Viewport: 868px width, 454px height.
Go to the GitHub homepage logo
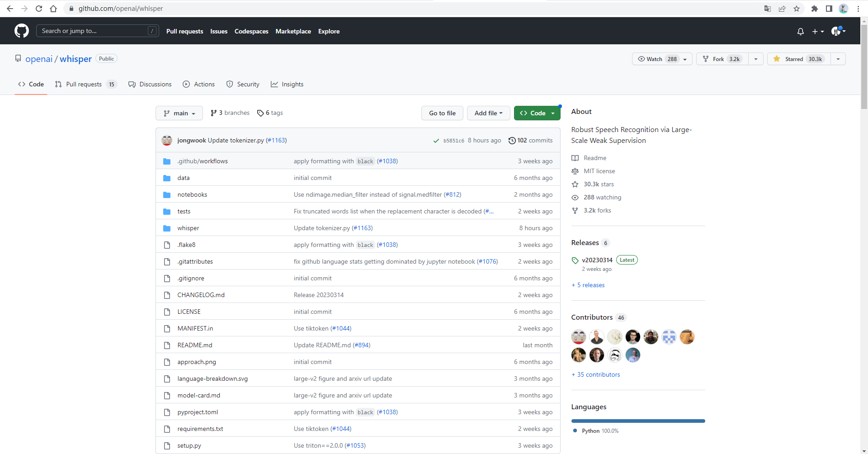coord(22,31)
